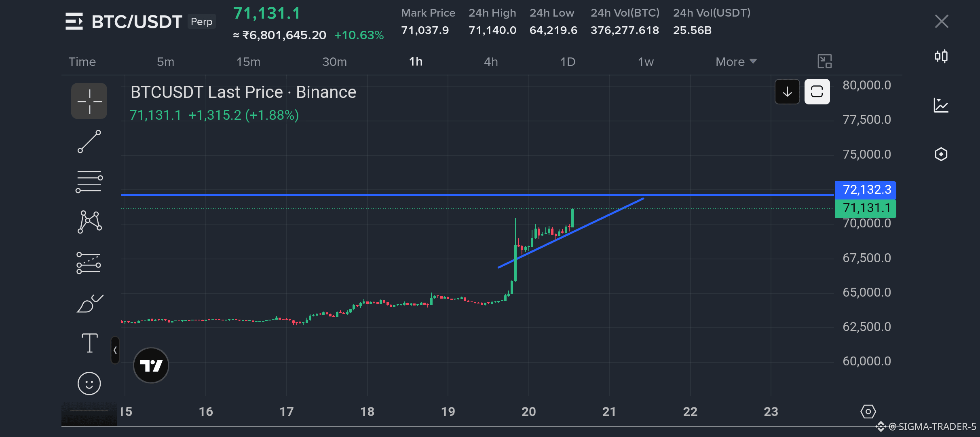
Task: Click the +10.63% change value
Action: coord(359,35)
